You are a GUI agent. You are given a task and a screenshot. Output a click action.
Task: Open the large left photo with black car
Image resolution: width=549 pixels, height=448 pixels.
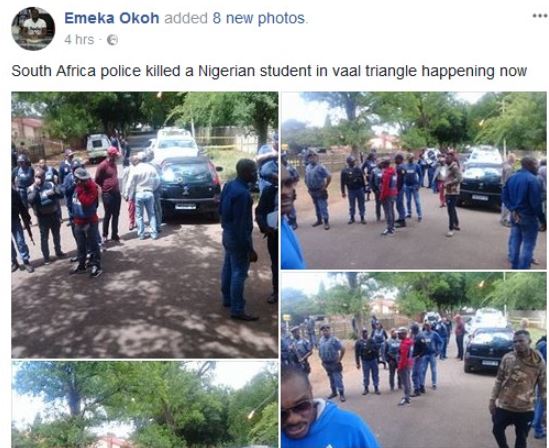tap(145, 225)
